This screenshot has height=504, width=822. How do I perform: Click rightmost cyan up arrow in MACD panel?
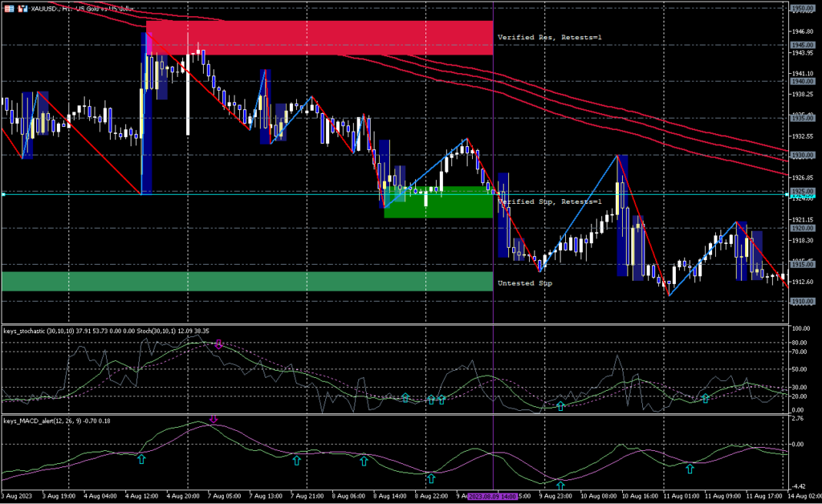click(690, 468)
